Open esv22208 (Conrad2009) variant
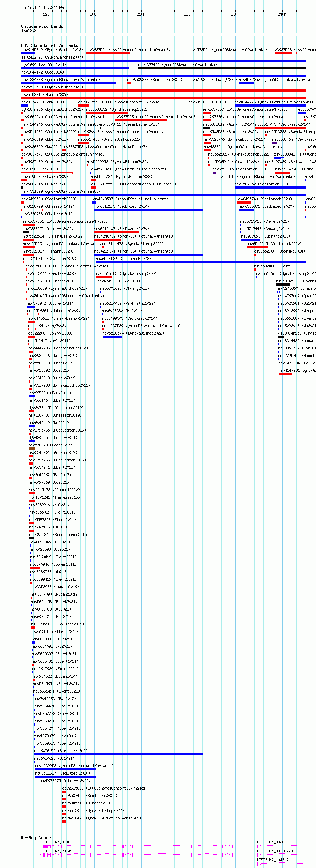 point(50,333)
